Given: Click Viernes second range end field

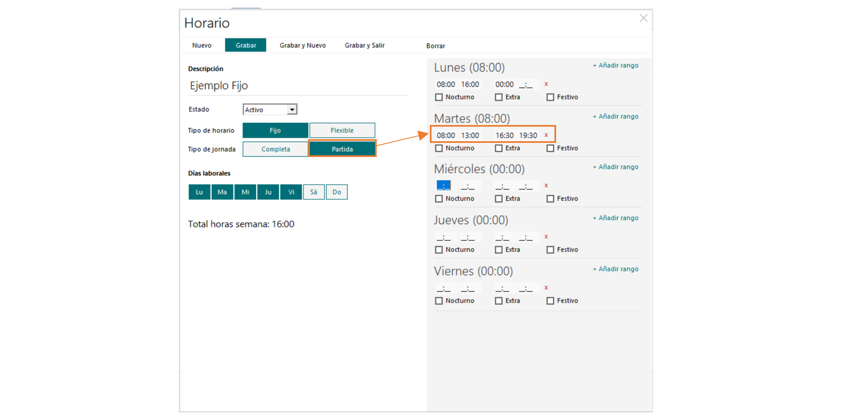Looking at the screenshot, I should pyautogui.click(x=528, y=288).
